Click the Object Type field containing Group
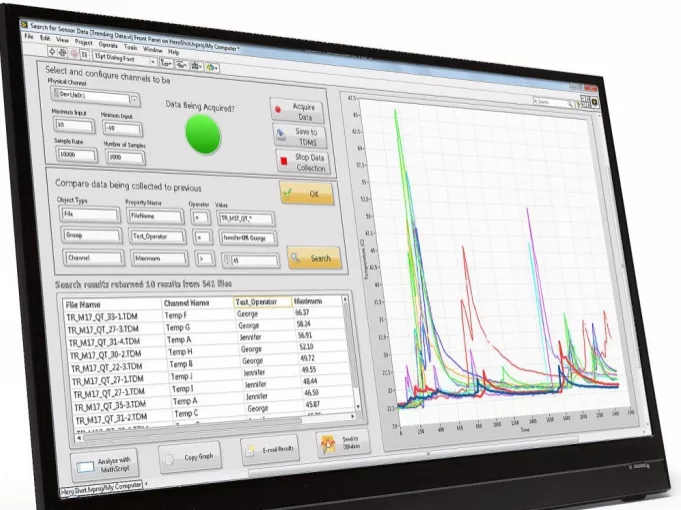The height and width of the screenshot is (510, 681). point(92,235)
